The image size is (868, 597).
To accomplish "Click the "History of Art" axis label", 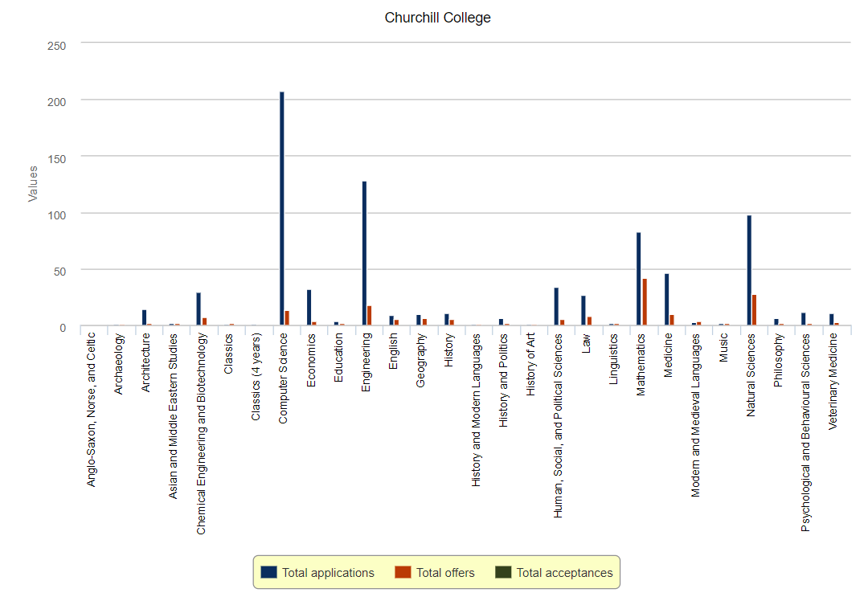I will click(x=530, y=364).
